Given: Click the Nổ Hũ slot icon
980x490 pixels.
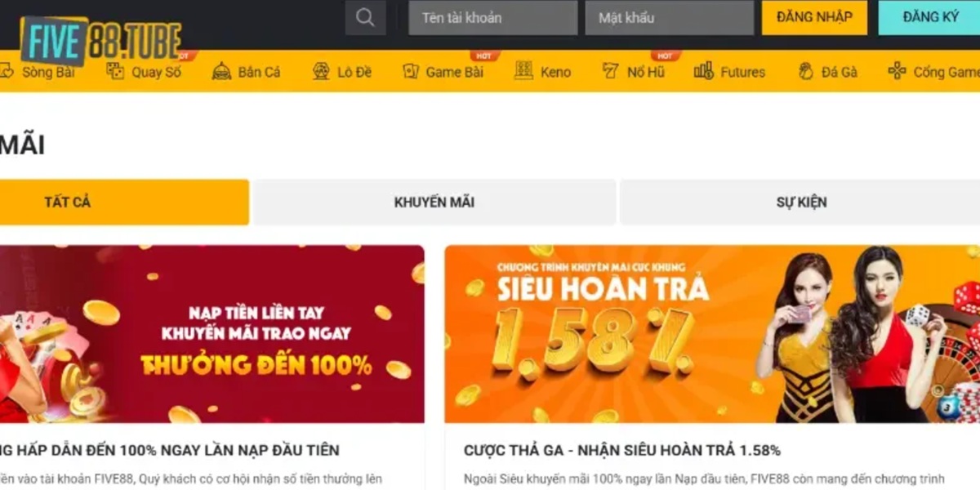Looking at the screenshot, I should click(x=611, y=71).
